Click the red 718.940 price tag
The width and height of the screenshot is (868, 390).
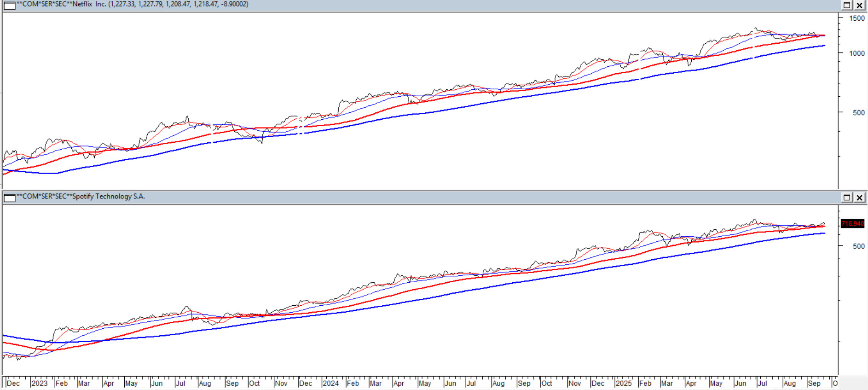click(852, 224)
